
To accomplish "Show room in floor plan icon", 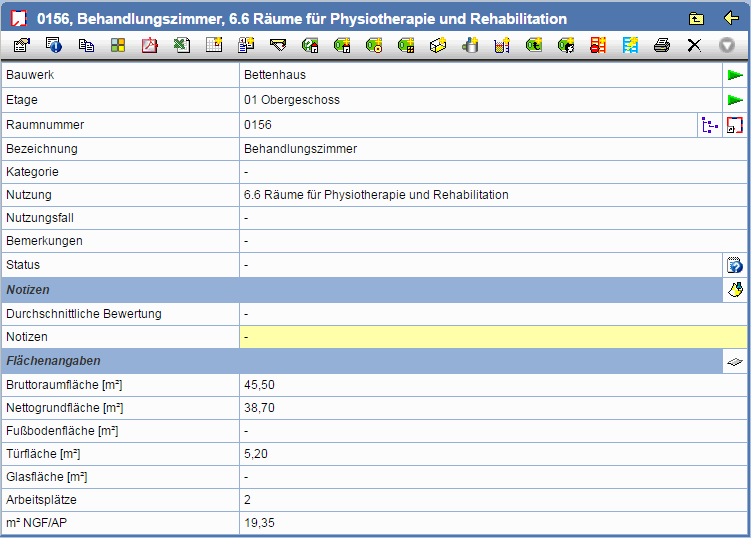I will pyautogui.click(x=736, y=125).
